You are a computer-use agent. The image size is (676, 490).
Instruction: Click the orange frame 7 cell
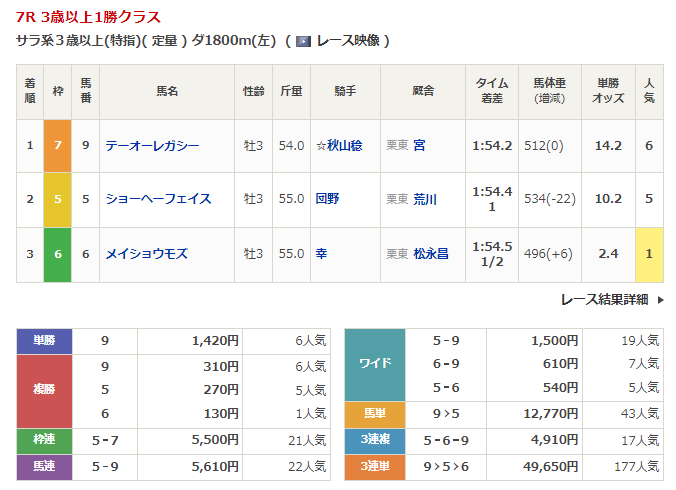coord(57,146)
